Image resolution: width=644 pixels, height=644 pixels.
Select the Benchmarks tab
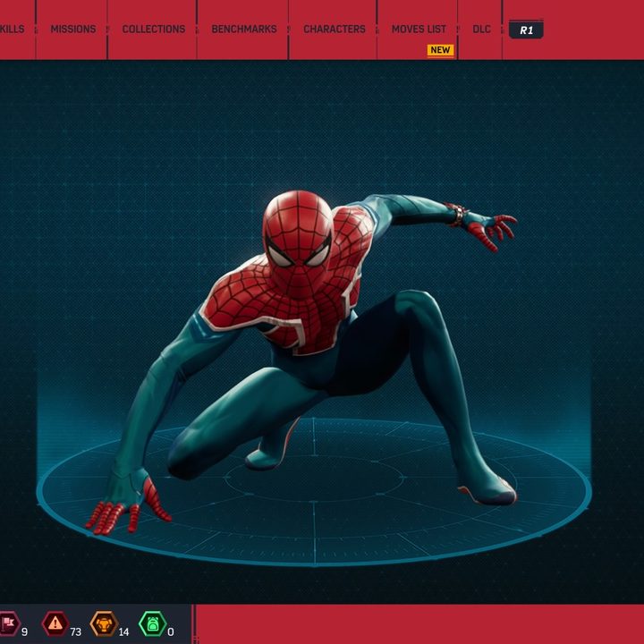244,30
